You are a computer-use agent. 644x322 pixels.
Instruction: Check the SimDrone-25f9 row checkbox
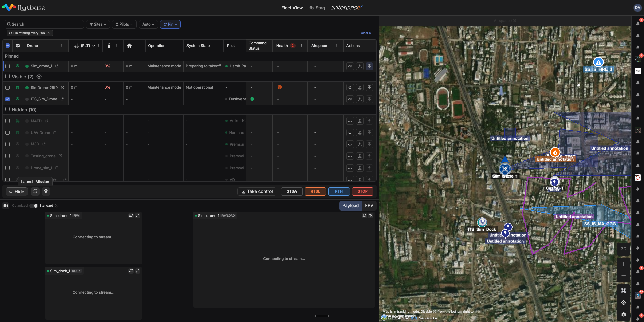tap(8, 87)
